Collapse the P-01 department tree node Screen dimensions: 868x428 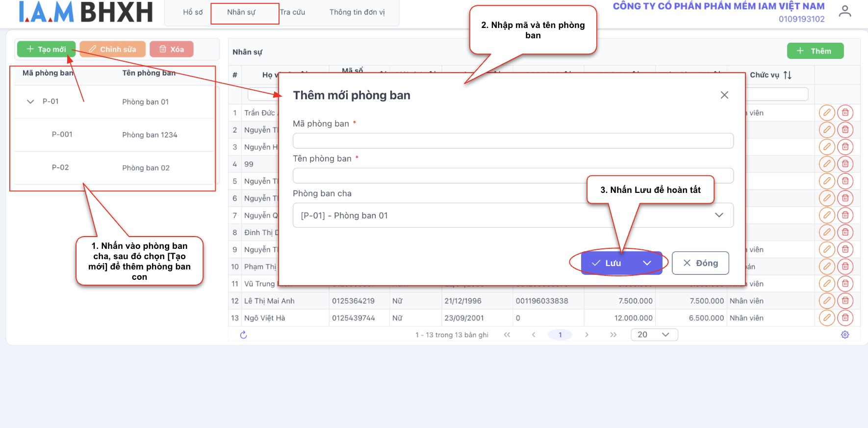(x=30, y=102)
